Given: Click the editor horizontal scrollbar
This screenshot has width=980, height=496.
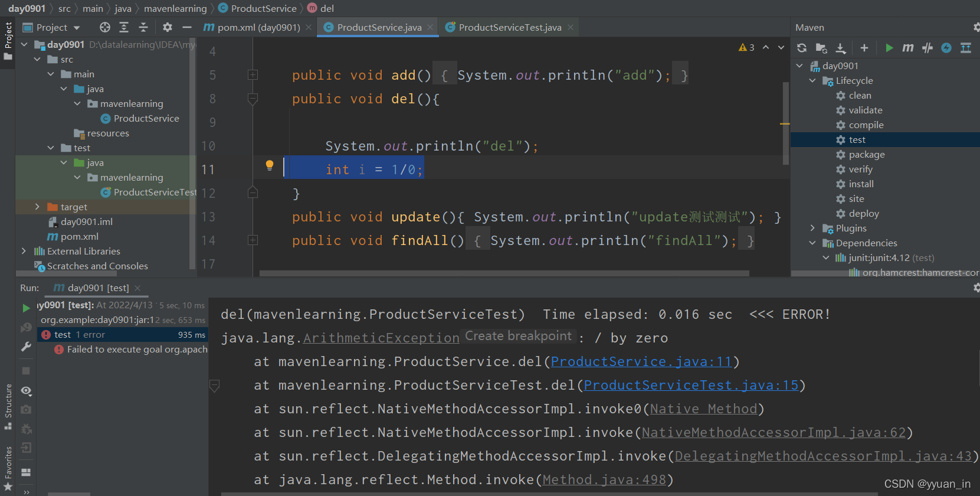Looking at the screenshot, I should pos(504,273).
